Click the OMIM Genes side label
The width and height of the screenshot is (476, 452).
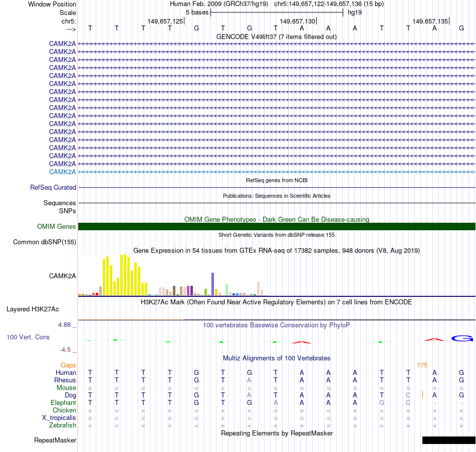pos(56,227)
